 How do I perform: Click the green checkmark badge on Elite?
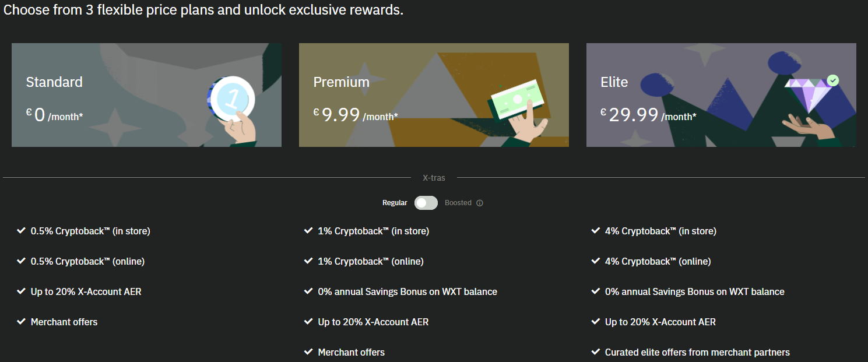coord(833,80)
